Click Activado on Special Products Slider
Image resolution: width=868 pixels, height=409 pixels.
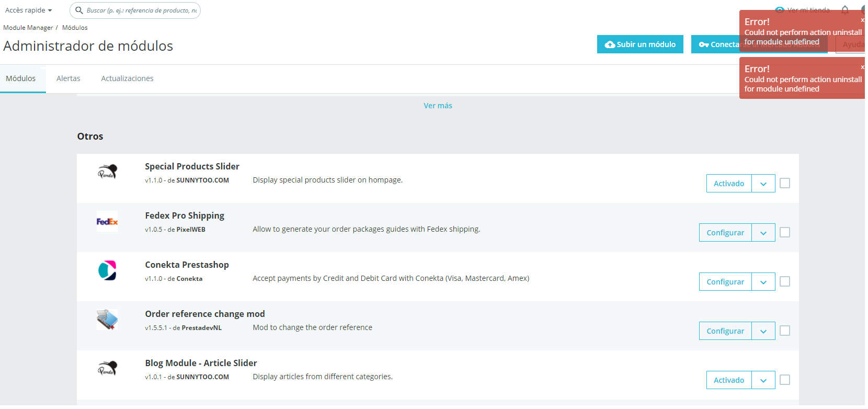coord(729,184)
